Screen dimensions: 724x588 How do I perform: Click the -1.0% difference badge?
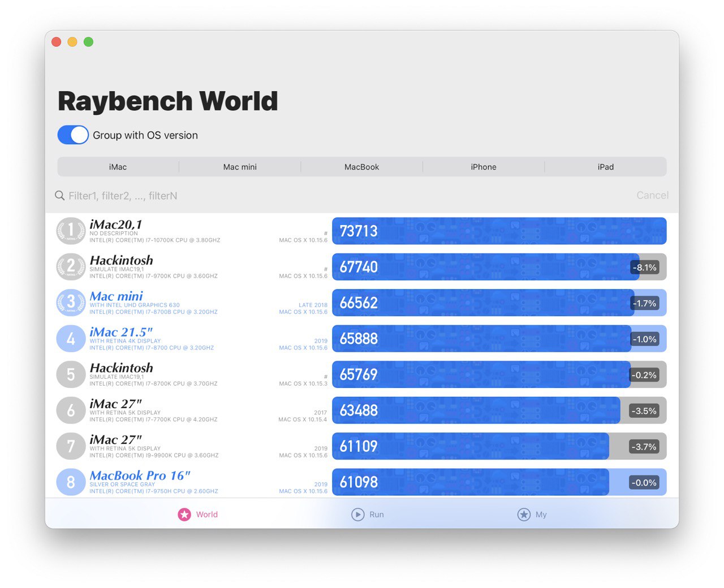644,339
